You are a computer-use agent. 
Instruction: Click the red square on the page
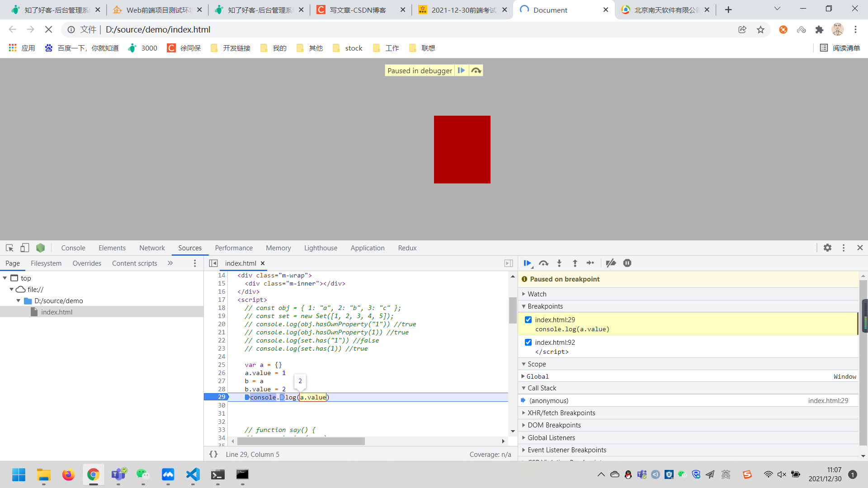[462, 149]
